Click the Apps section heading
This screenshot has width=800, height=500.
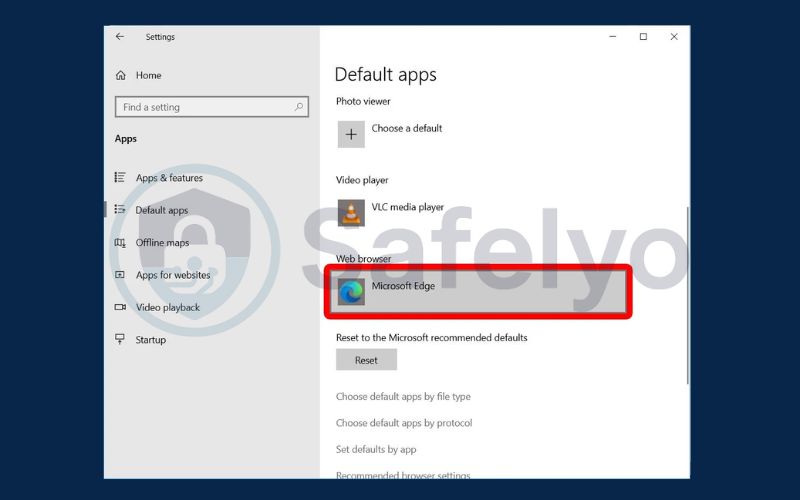126,139
